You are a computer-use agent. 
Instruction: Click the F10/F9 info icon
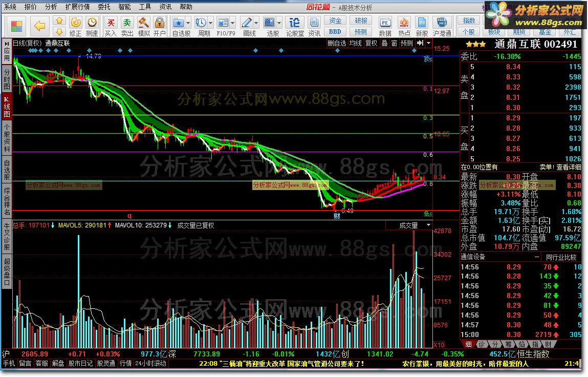click(x=223, y=23)
